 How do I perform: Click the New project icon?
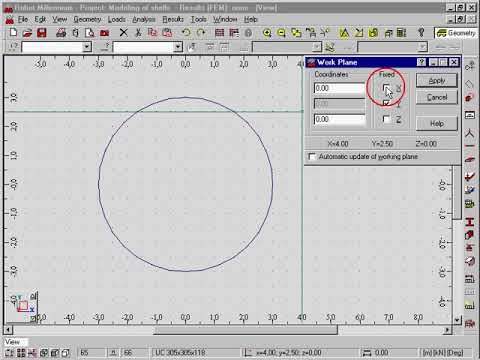pos(13,33)
